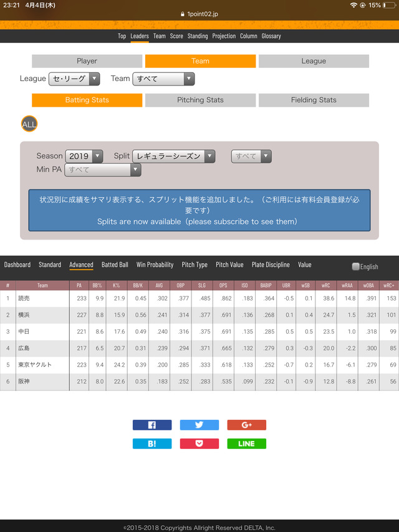Sort by the K% column header

pyautogui.click(x=117, y=286)
